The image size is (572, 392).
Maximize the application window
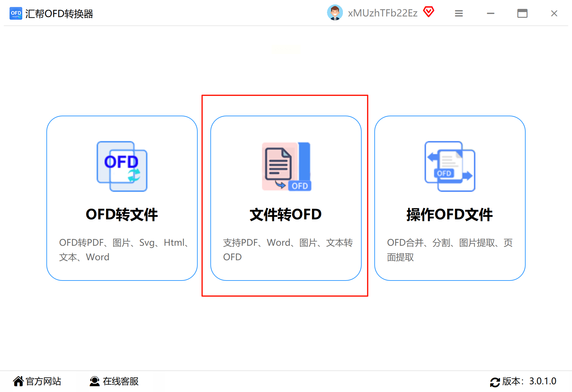coord(522,13)
